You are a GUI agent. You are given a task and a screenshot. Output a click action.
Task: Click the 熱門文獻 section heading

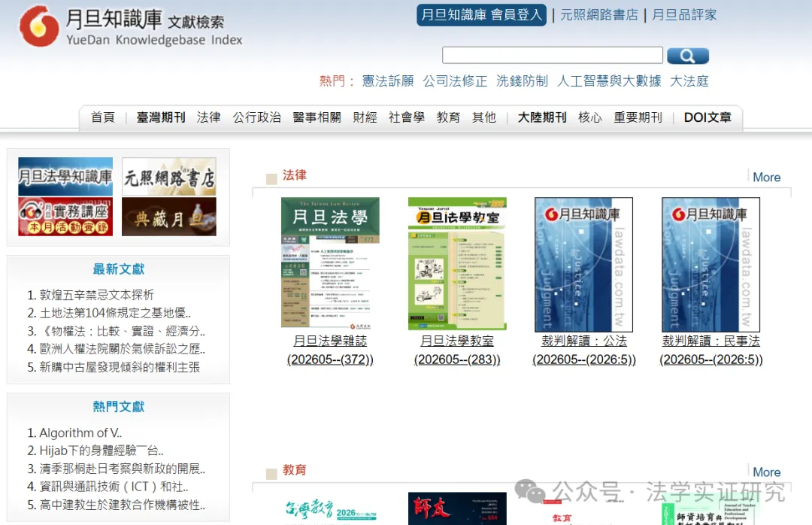[x=119, y=407]
